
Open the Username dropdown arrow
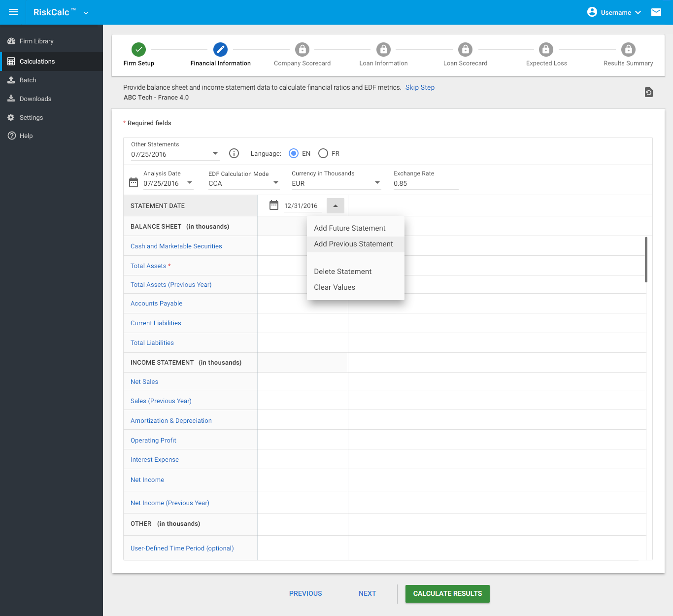(x=638, y=13)
